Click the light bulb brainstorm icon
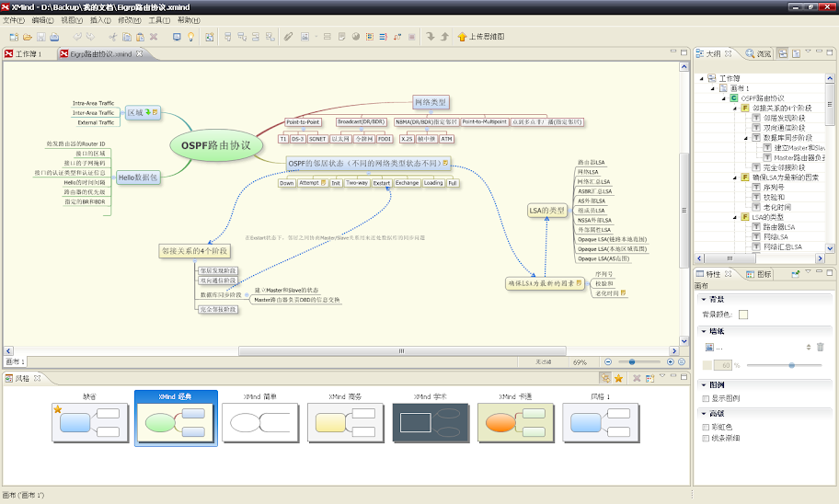This screenshot has width=839, height=504. point(190,37)
